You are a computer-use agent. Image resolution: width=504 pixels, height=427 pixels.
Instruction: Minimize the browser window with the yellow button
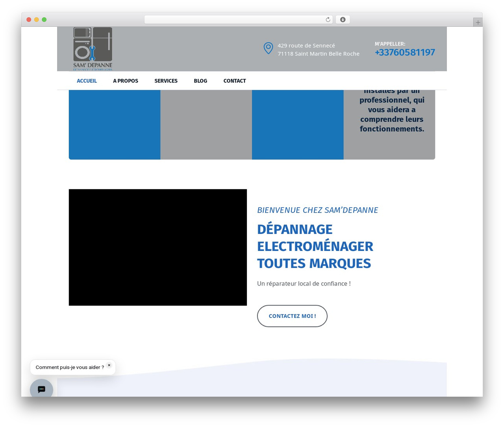pyautogui.click(x=37, y=20)
